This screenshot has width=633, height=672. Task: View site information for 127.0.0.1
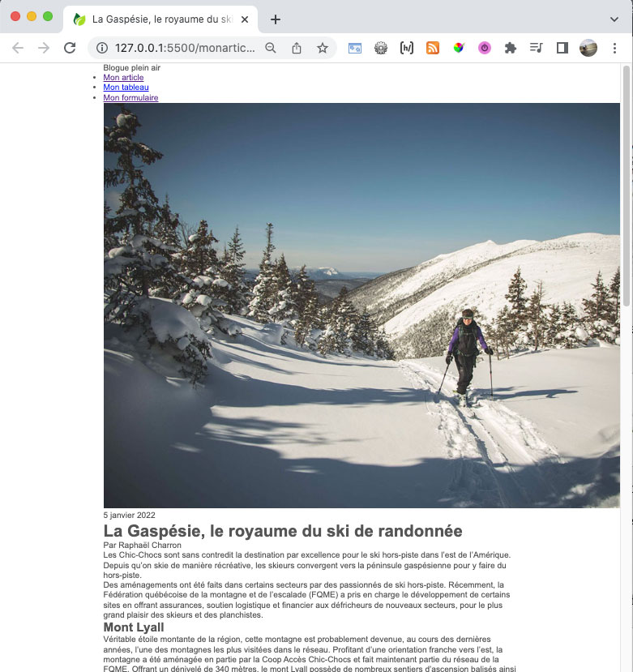pos(102,48)
